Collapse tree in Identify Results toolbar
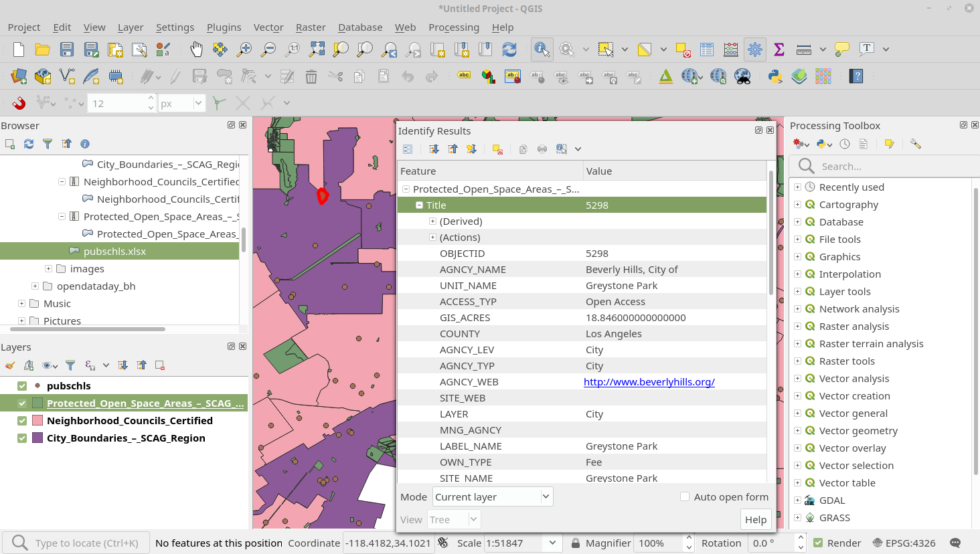Viewport: 980px width, 554px height. click(x=453, y=149)
